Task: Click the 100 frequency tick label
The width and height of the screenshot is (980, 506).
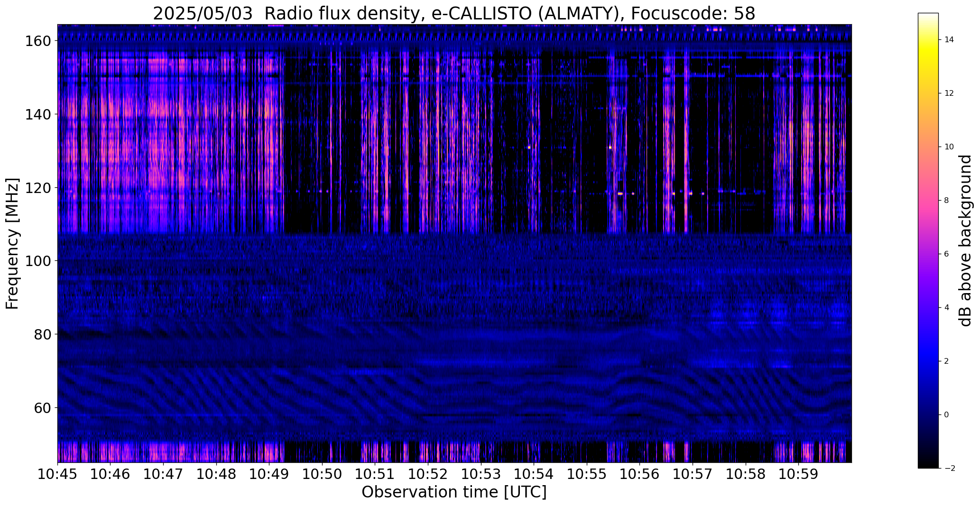Action: pyautogui.click(x=38, y=261)
